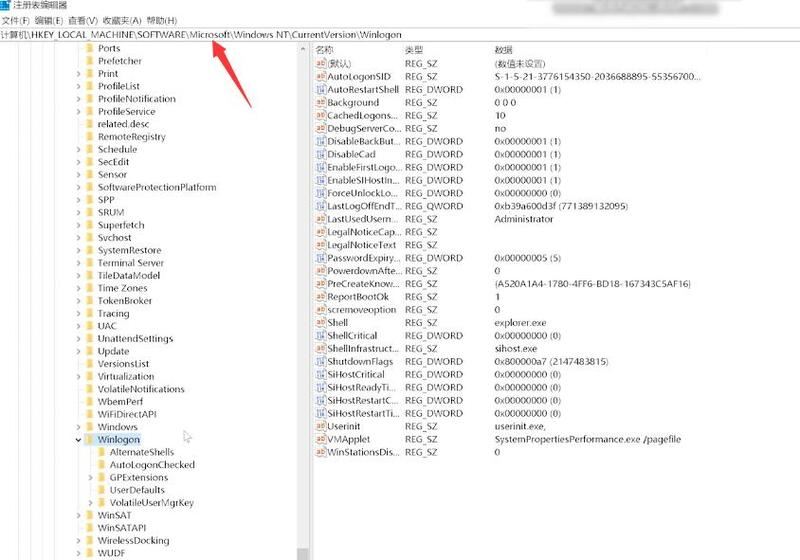Open the 编辑(E) menu
The image size is (800, 560).
(x=48, y=20)
